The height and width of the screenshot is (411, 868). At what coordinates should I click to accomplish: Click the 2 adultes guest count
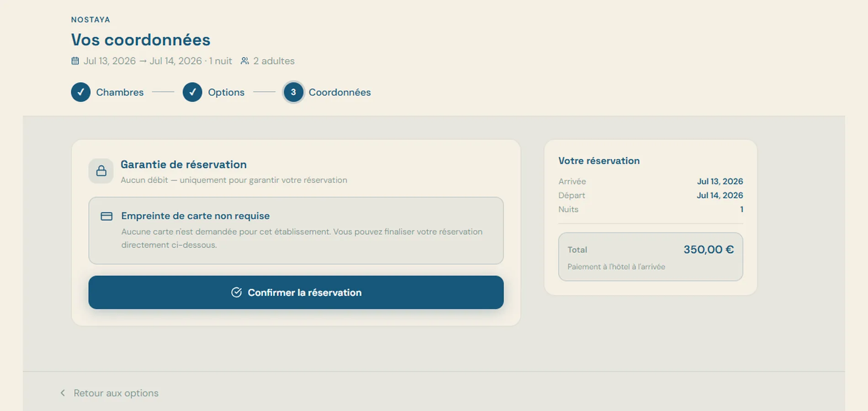(x=274, y=61)
